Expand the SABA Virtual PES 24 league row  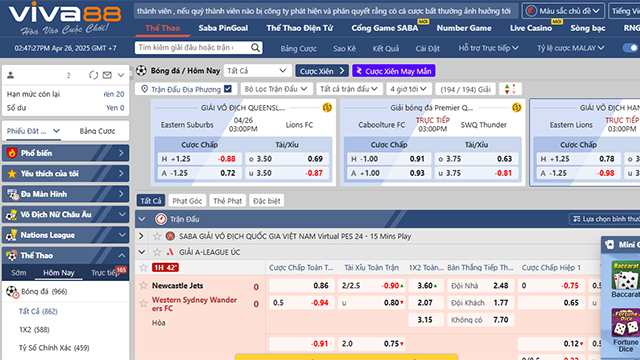[x=141, y=236]
